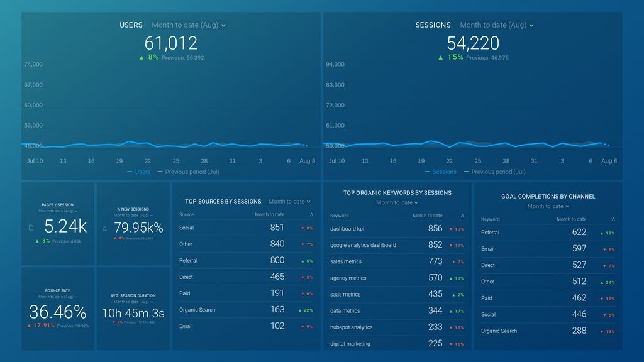Click the green up arrow under 61,012
This screenshot has height=362, width=644.
click(142, 57)
